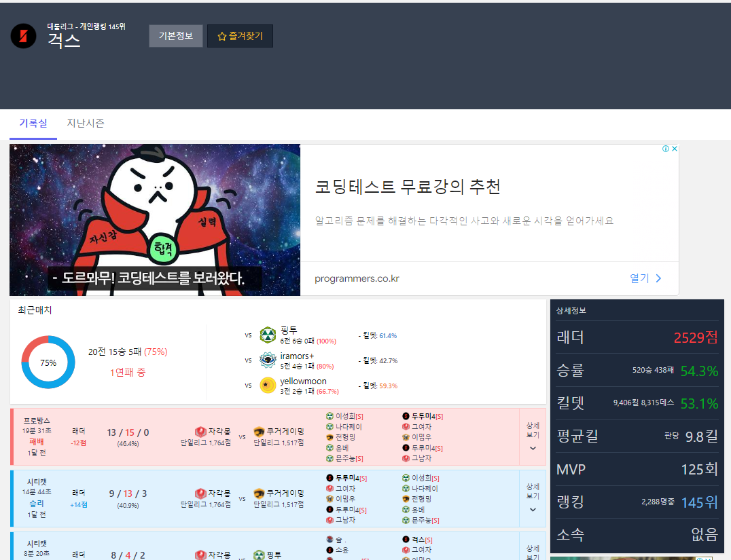Click the 핑투 clan icon in third match
Image resolution: width=731 pixels, height=560 pixels.
tap(259, 555)
